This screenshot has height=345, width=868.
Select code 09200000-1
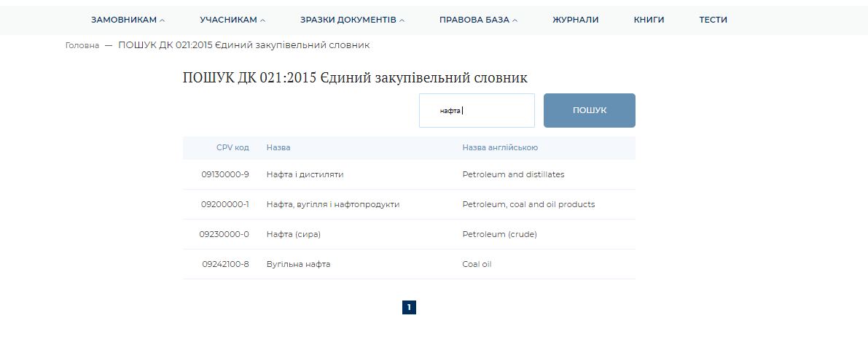coord(224,204)
